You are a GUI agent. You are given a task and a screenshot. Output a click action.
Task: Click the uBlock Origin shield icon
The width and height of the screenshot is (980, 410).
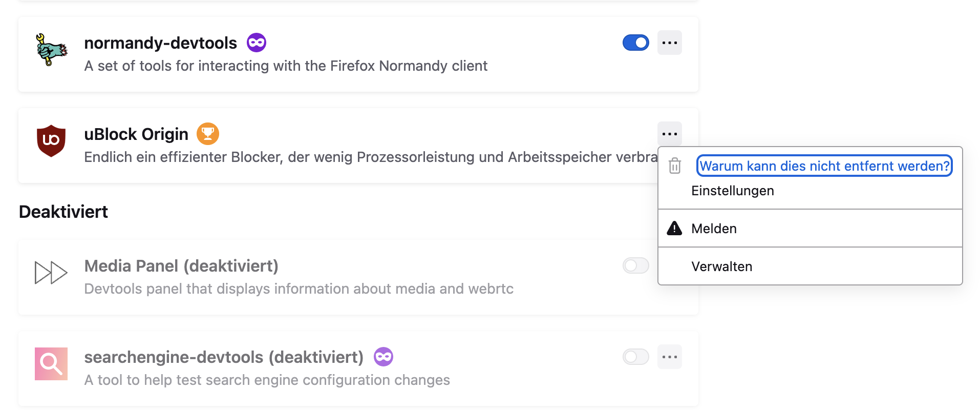(51, 140)
